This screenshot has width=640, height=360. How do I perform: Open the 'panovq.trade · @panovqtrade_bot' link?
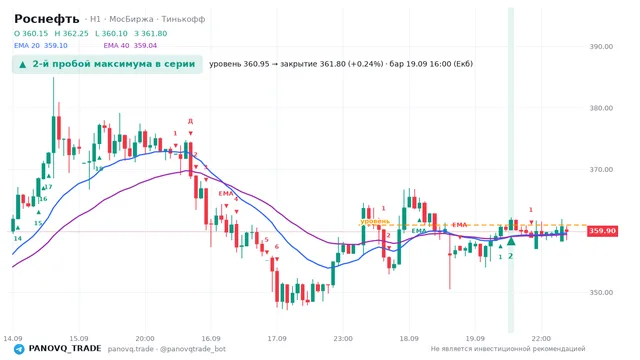pos(167,349)
